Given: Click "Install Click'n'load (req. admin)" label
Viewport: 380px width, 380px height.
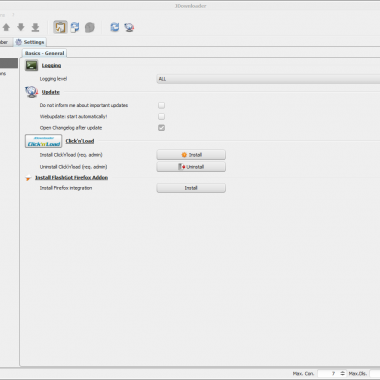Looking at the screenshot, I should (71, 155).
